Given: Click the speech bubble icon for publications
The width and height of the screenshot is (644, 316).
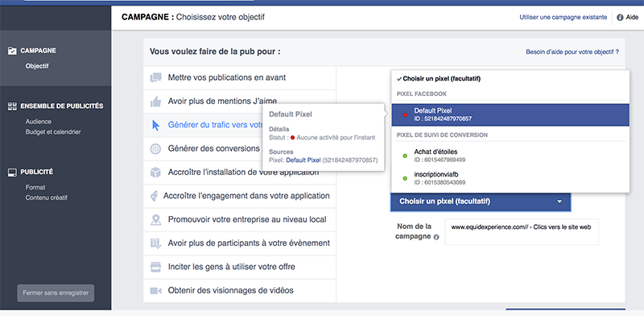Looking at the screenshot, I should click(x=155, y=77).
